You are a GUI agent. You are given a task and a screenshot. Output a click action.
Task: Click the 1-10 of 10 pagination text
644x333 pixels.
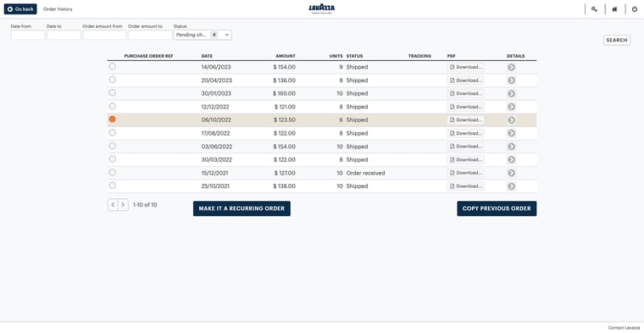coord(145,204)
